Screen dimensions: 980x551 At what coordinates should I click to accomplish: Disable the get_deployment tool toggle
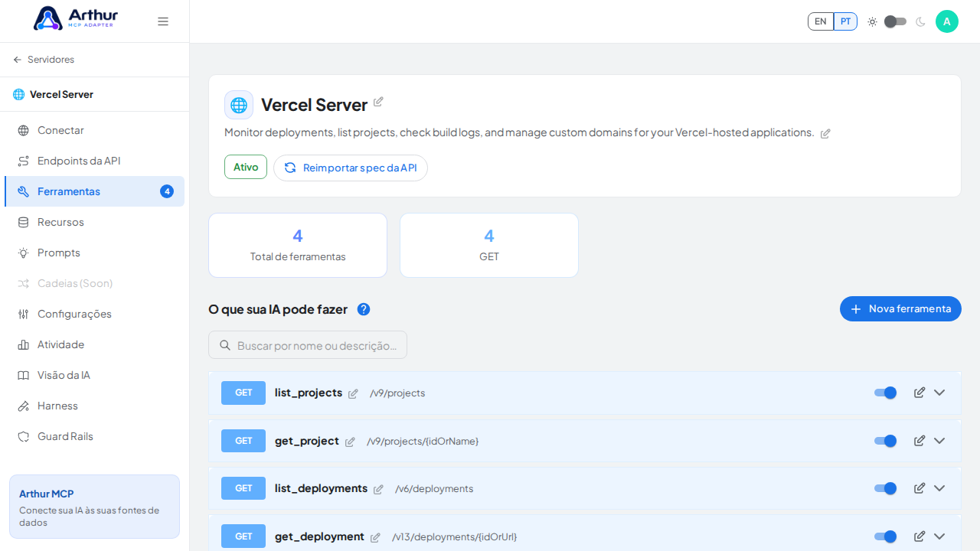(x=886, y=536)
